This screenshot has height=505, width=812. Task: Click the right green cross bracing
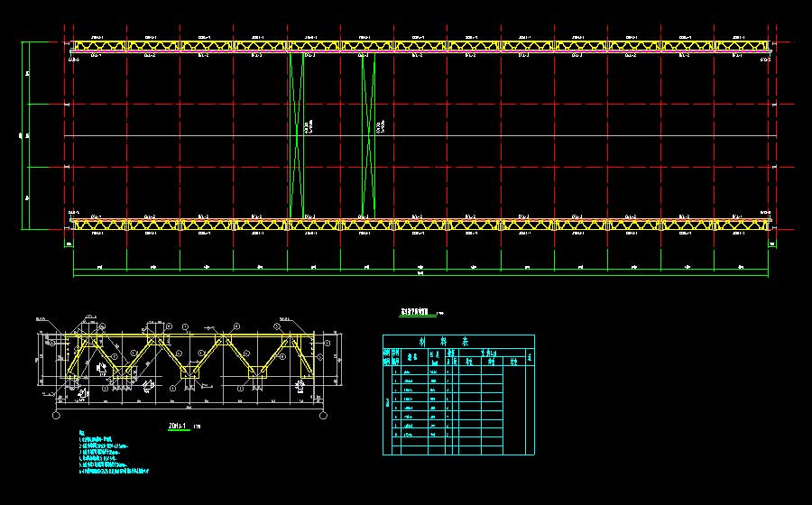pyautogui.click(x=368, y=135)
